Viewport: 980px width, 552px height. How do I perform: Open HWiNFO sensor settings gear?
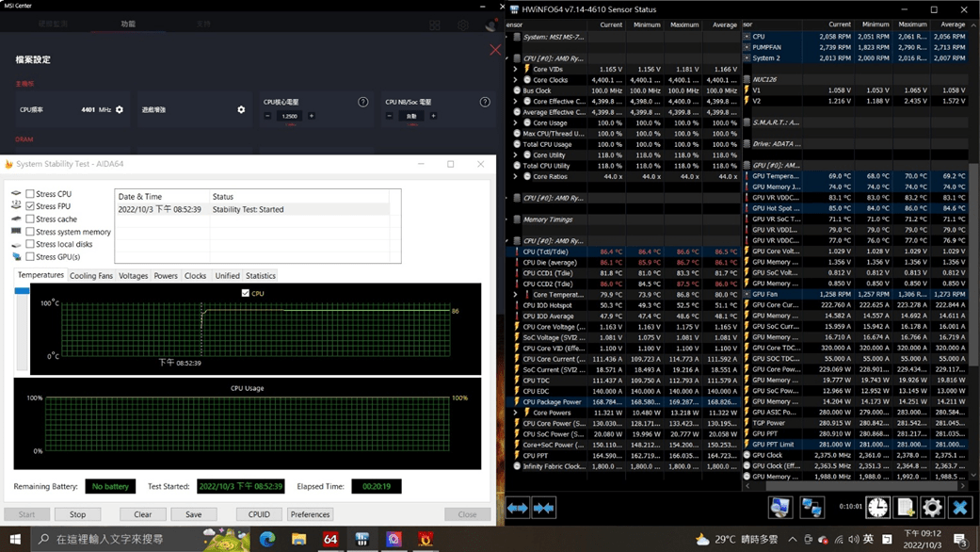(932, 507)
